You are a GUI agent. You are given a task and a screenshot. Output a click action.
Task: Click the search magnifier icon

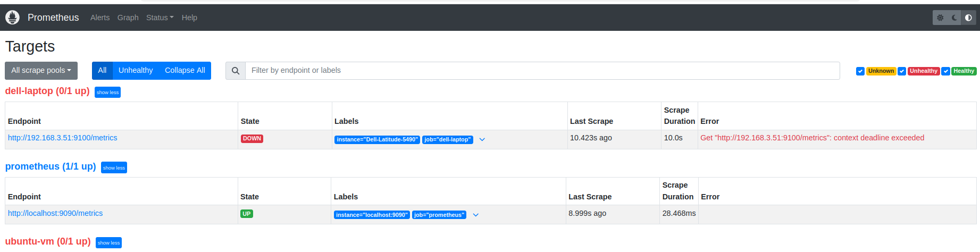(236, 71)
